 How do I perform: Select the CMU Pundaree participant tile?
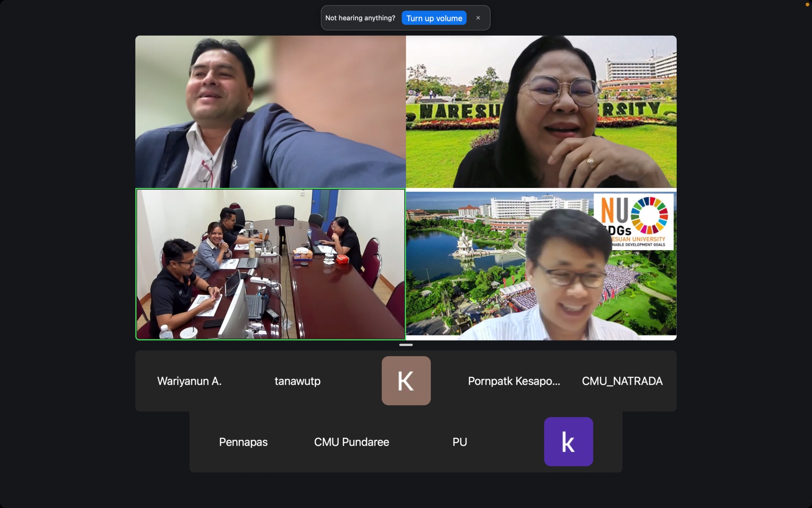[x=352, y=442]
